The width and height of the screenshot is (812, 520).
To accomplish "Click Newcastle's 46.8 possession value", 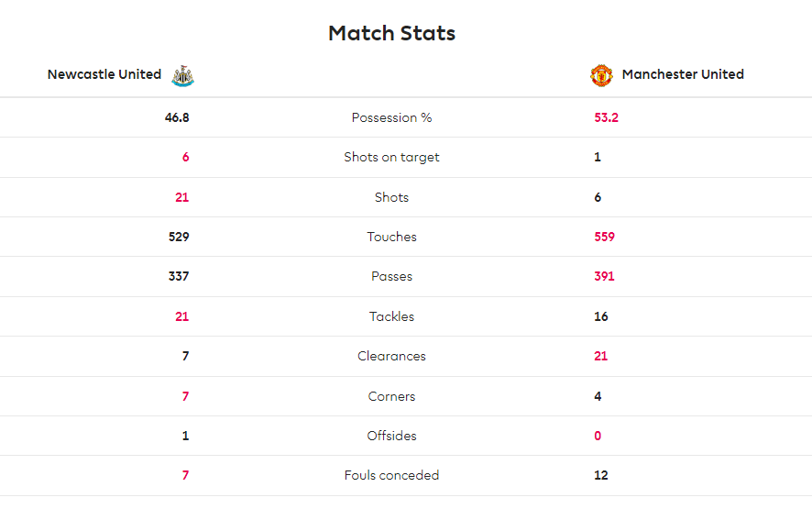I will coord(177,117).
